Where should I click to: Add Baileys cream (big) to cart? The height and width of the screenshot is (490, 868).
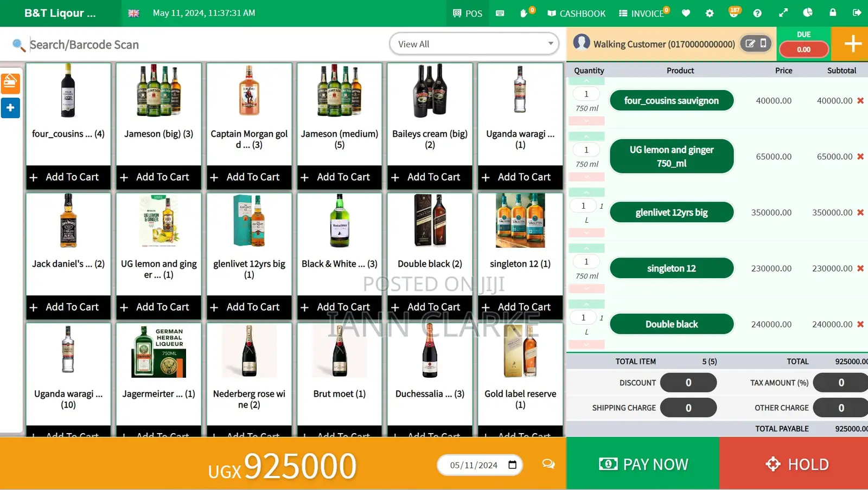point(430,177)
